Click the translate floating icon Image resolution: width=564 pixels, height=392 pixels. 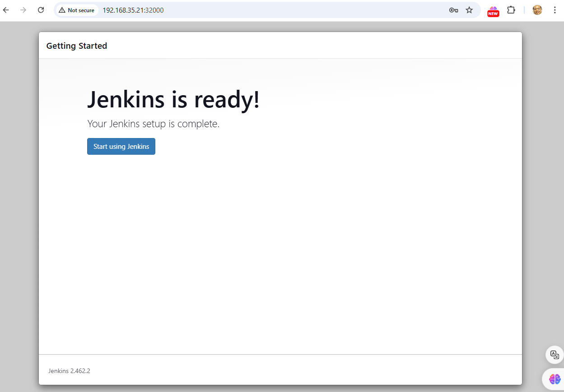[x=555, y=355]
